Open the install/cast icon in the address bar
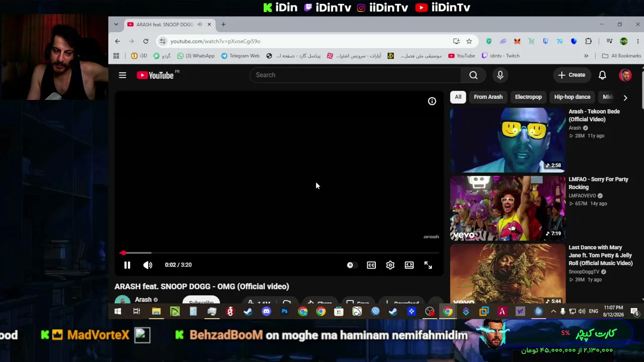 click(x=456, y=41)
